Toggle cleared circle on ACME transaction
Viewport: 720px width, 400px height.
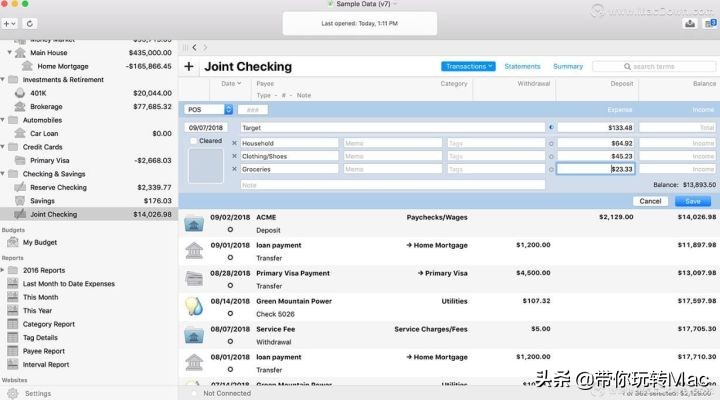pyautogui.click(x=230, y=230)
